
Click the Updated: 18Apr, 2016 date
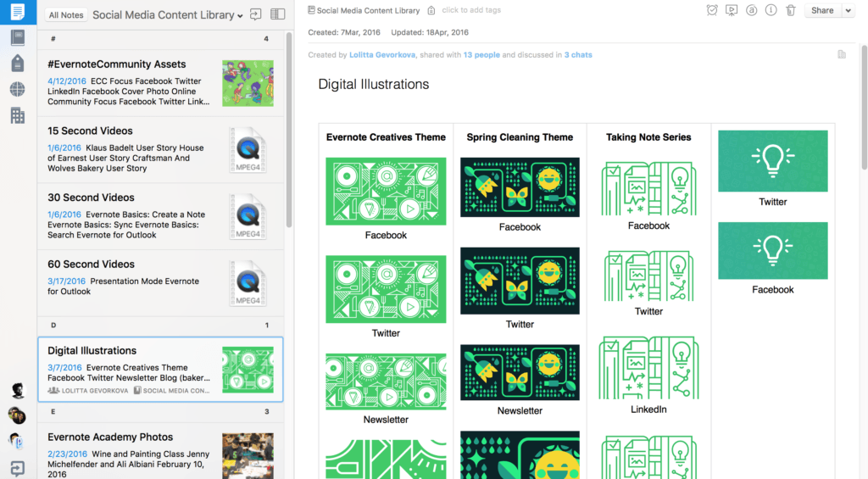pyautogui.click(x=430, y=33)
